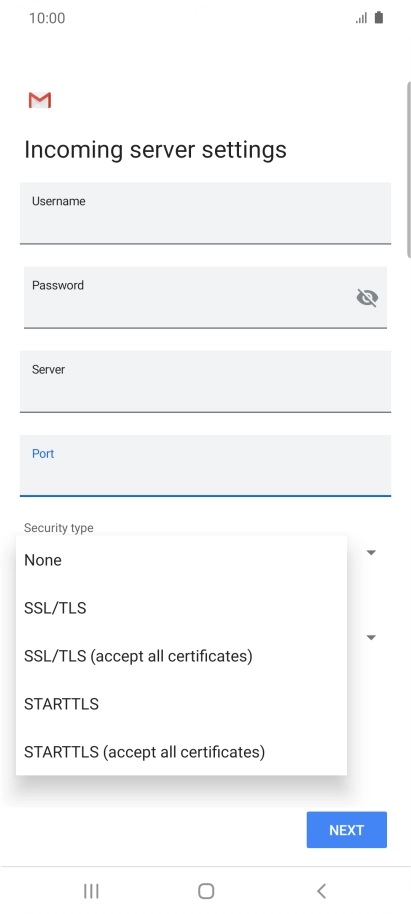Select STARTTLS (accept all certificates)
The image size is (411, 914).
(x=181, y=752)
